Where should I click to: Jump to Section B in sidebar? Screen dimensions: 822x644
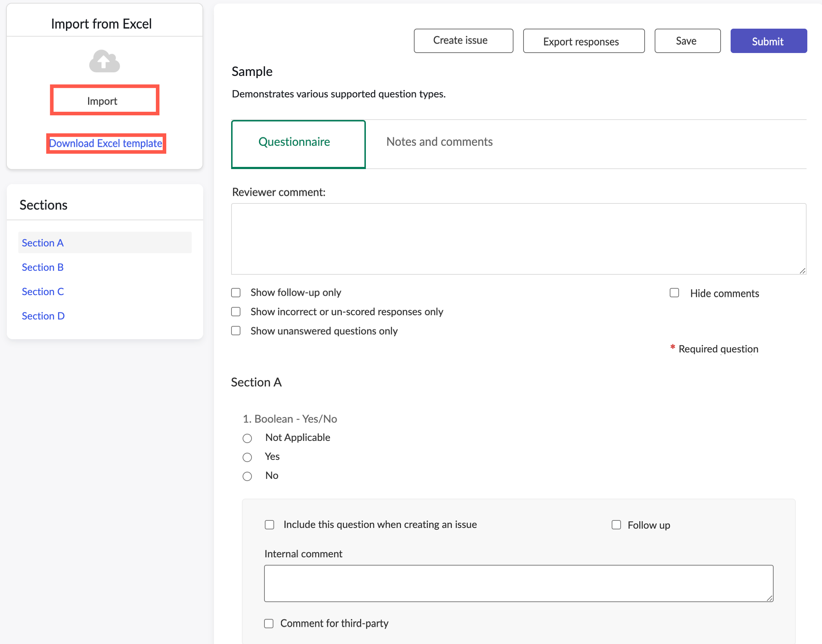point(43,267)
